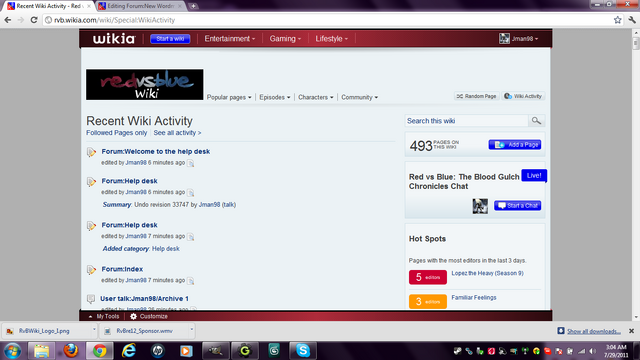Switch to Editing Forum:New Wordmark tab
The width and height of the screenshot is (640, 360).
pyautogui.click(x=140, y=6)
